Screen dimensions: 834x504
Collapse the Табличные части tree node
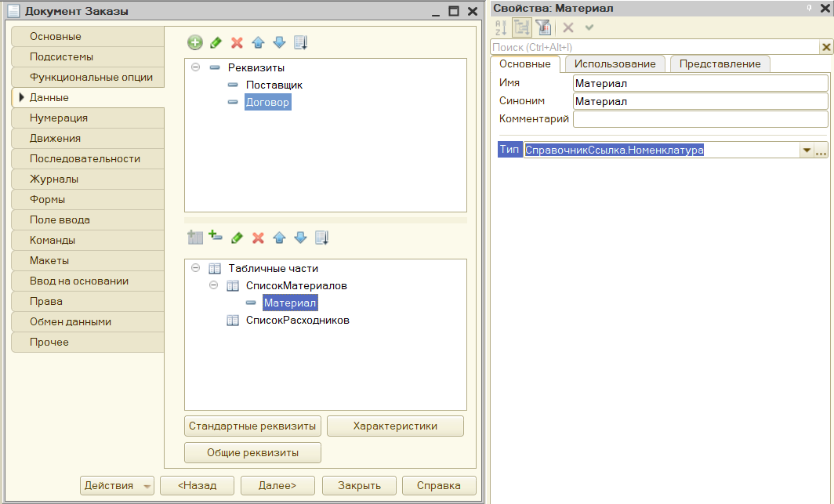[x=196, y=268]
